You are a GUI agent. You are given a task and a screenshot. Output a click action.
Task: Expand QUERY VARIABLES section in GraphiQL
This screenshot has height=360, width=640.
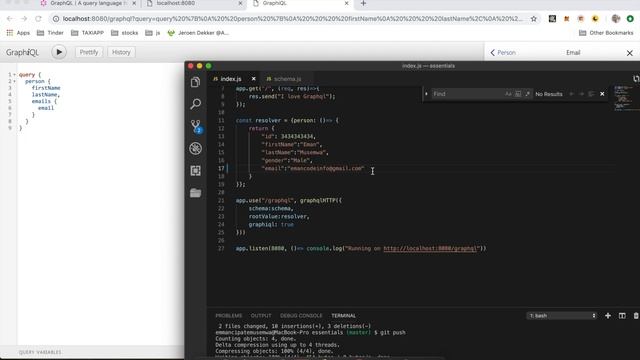[x=40, y=352]
